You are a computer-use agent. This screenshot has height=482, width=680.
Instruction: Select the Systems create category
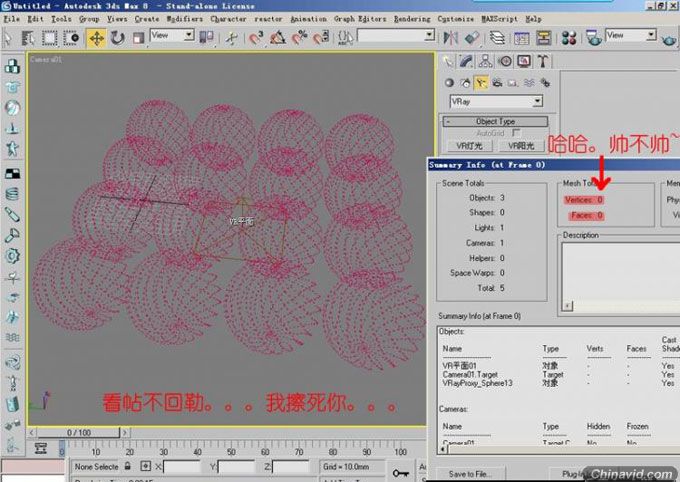click(x=545, y=82)
